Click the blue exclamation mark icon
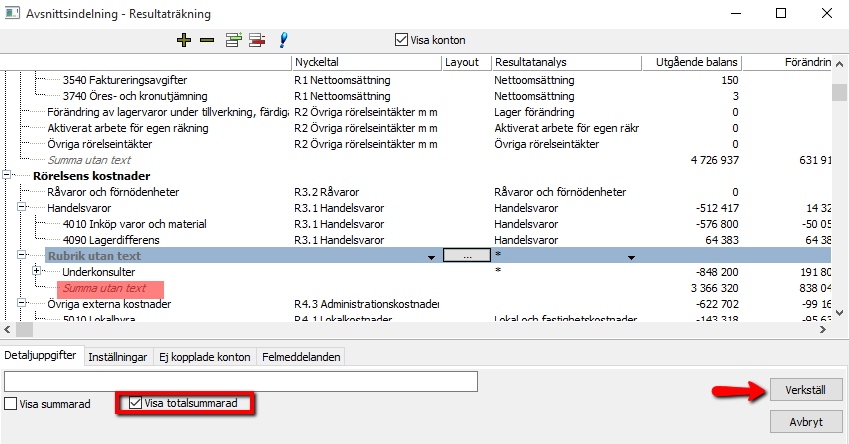 pyautogui.click(x=283, y=40)
